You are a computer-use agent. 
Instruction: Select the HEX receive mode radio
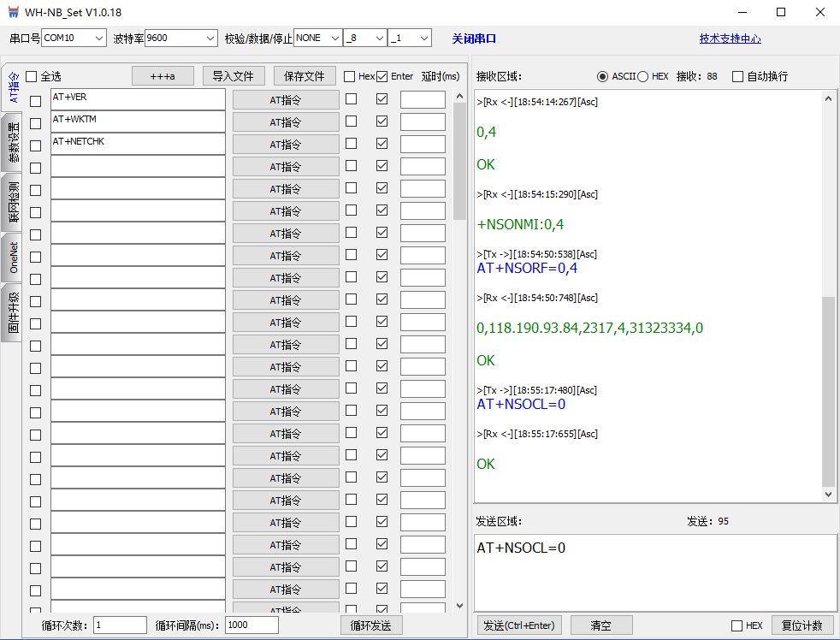[x=643, y=77]
